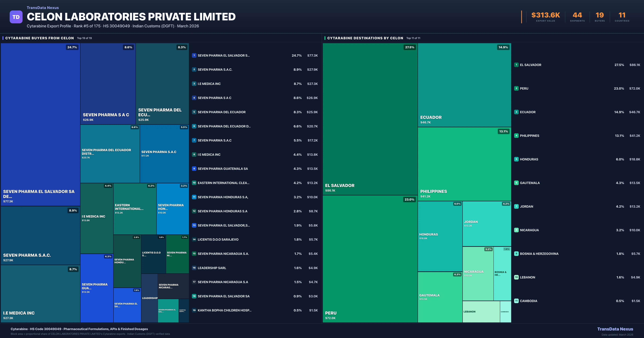Click rank badge 1 beside Seven Pharma El Salvador
Screen dimensions: 644x338
click(194, 56)
